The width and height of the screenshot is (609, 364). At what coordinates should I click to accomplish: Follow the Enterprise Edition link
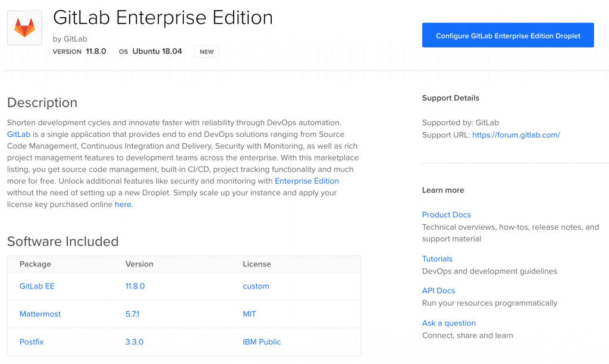pos(306,181)
